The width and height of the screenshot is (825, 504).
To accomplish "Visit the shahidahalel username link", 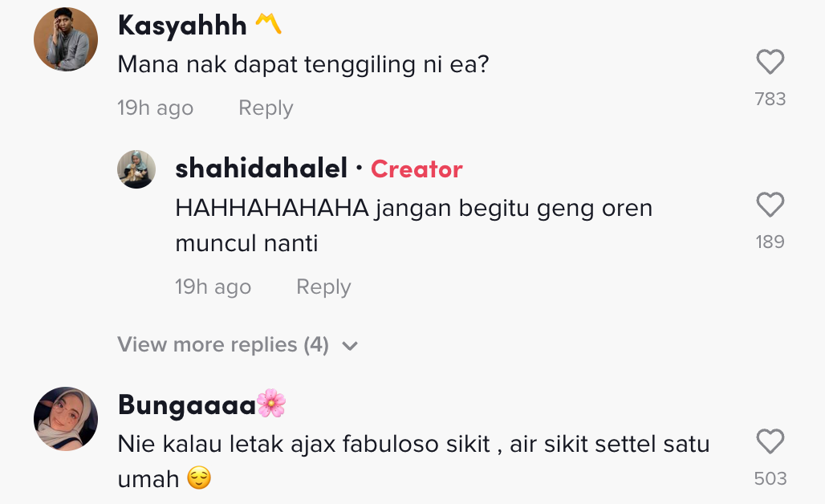I will pyautogui.click(x=261, y=169).
